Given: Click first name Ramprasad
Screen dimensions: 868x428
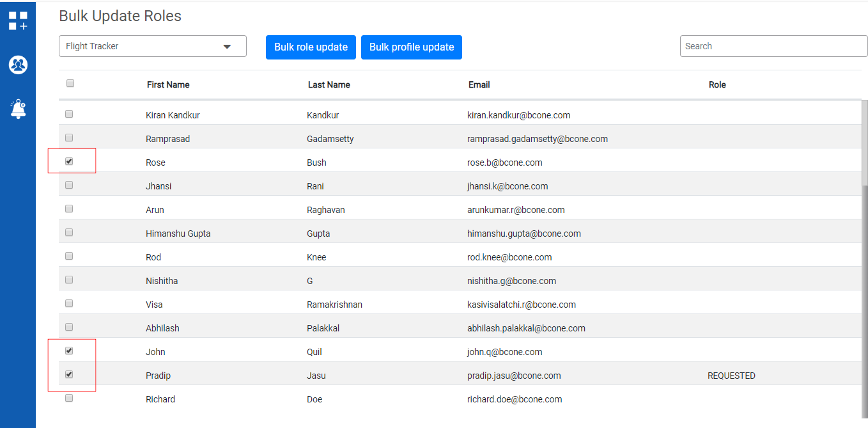Looking at the screenshot, I should 167,139.
